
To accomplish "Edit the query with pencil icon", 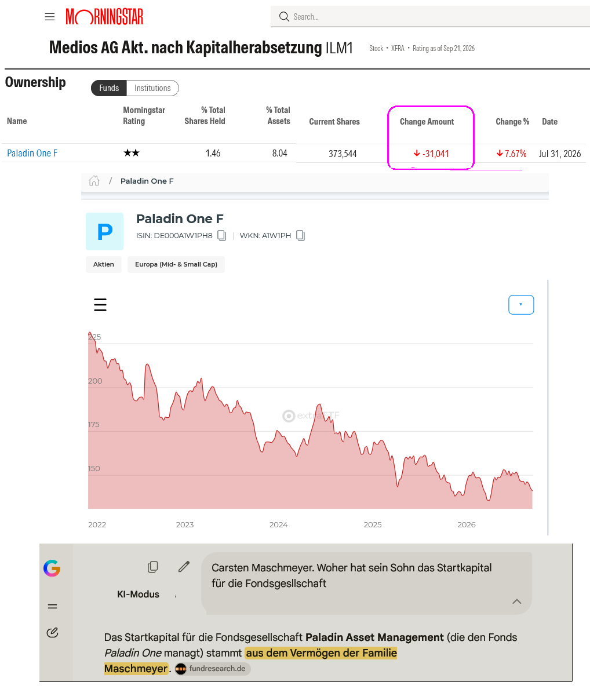I will point(184,567).
